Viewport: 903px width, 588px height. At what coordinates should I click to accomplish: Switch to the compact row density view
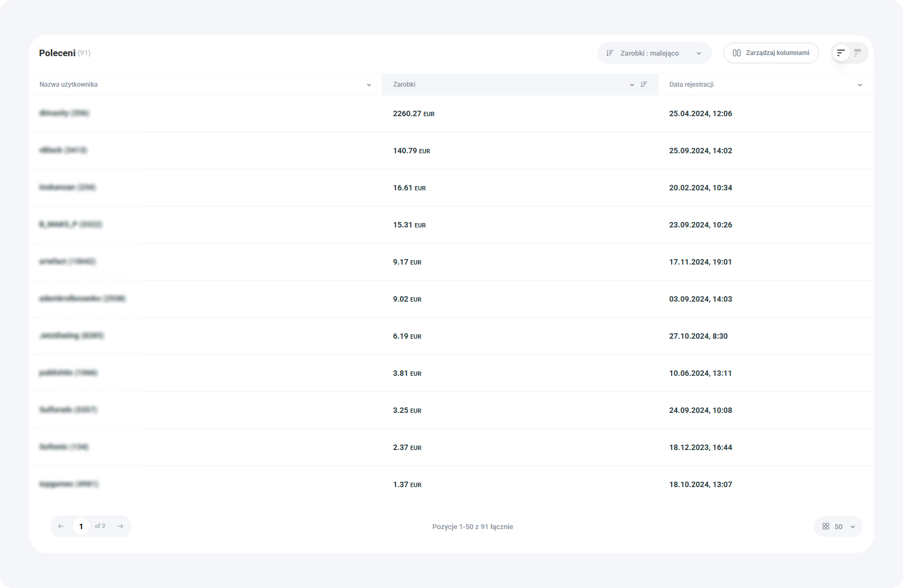(857, 53)
